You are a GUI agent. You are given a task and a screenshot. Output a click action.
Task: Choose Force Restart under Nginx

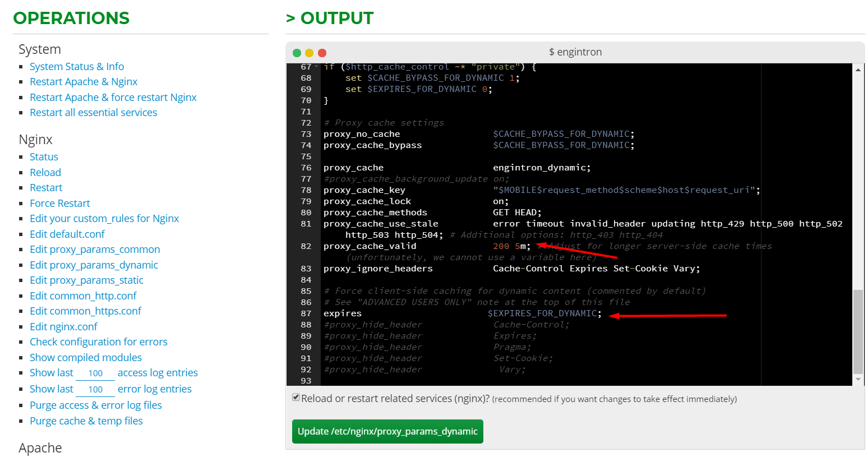[x=60, y=203]
